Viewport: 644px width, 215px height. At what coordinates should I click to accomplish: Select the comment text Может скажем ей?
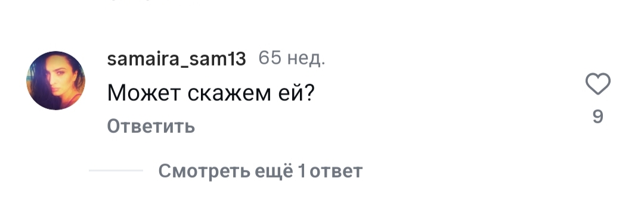(x=210, y=93)
